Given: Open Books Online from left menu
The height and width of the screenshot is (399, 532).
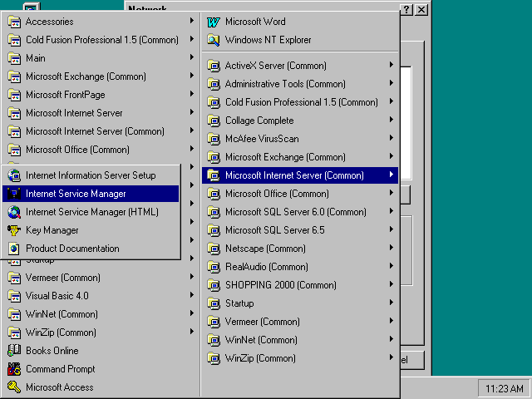Looking at the screenshot, I should 101,351.
